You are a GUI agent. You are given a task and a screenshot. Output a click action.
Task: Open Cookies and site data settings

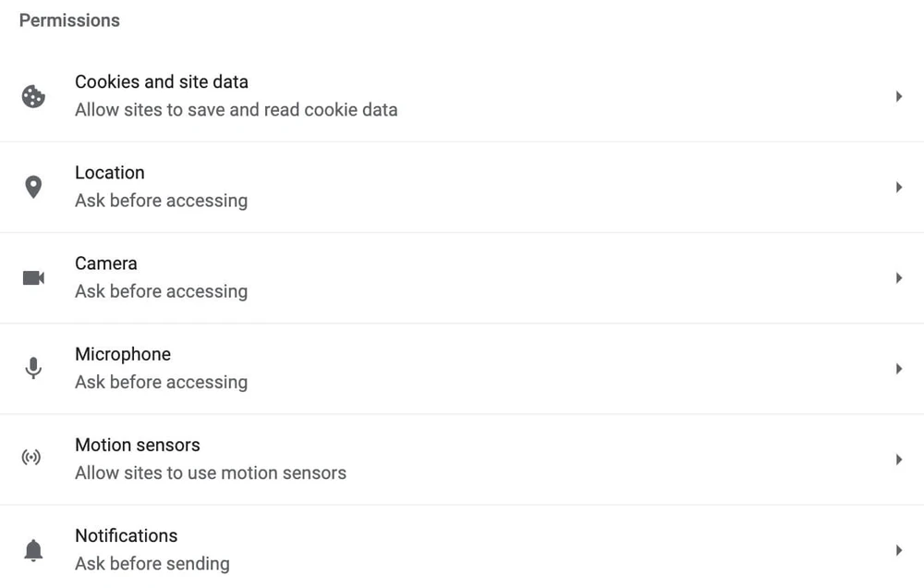coord(162,82)
